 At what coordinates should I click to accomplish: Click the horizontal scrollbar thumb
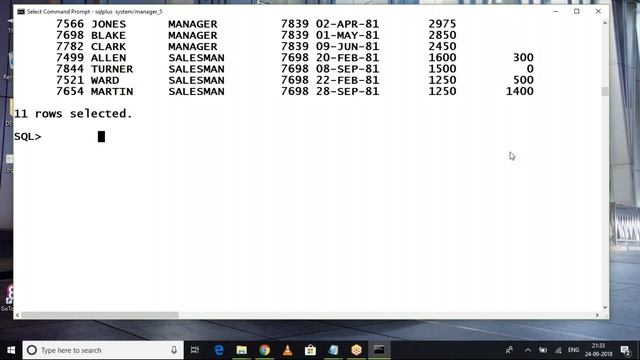click(100, 315)
